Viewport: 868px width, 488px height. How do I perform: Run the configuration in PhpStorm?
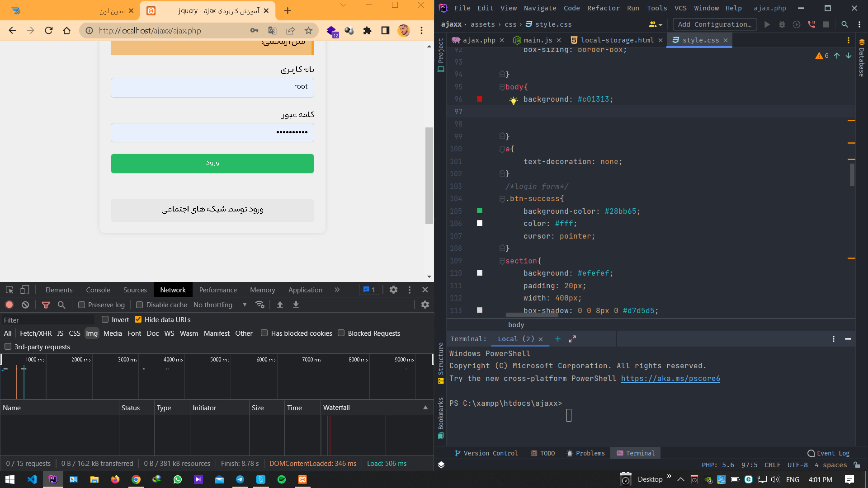click(767, 24)
